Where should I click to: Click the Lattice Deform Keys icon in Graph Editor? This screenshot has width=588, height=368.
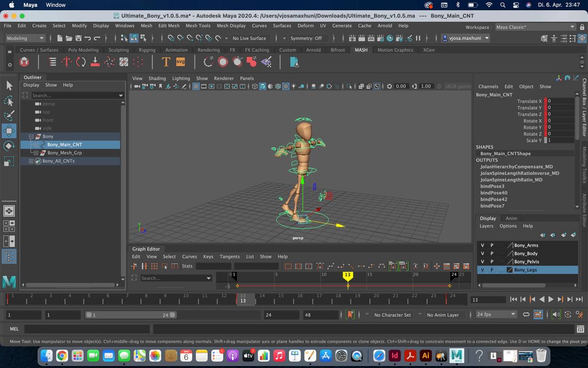pos(154,266)
